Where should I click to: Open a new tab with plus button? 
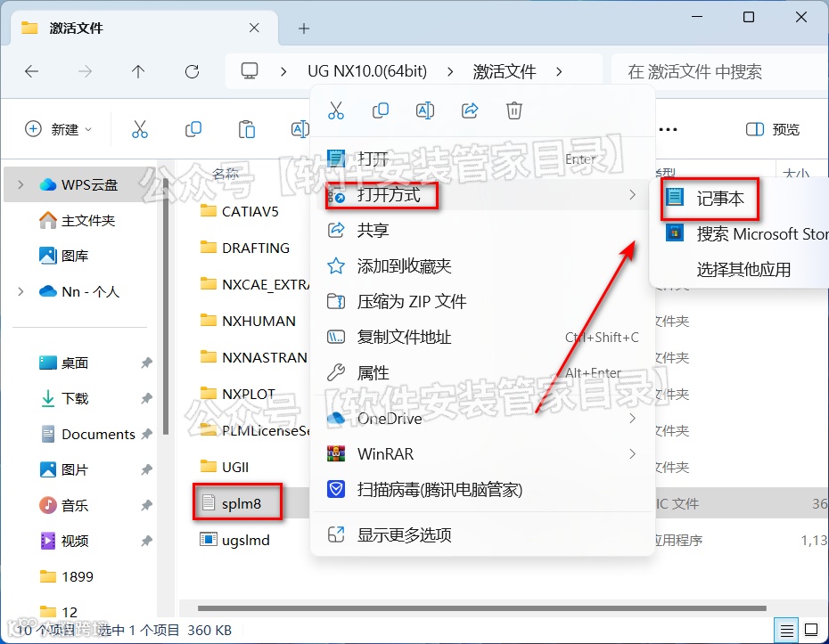303,29
